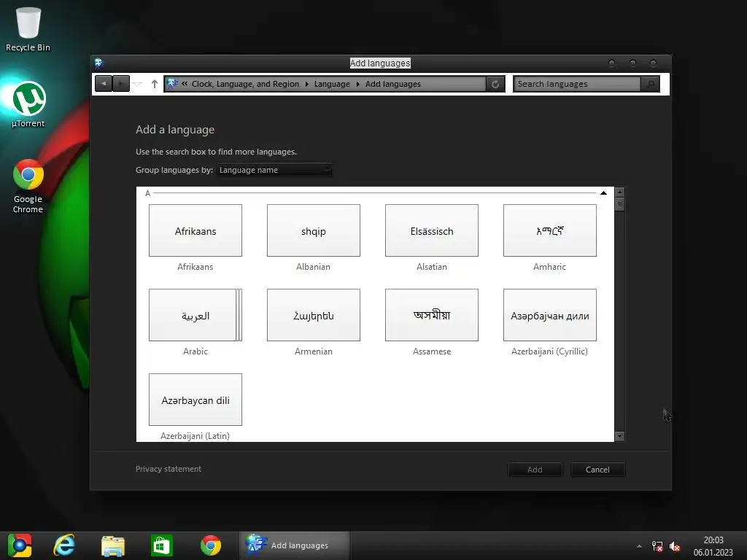This screenshot has height=560, width=747.
Task: Click the scrollbar down arrow
Action: tap(619, 436)
